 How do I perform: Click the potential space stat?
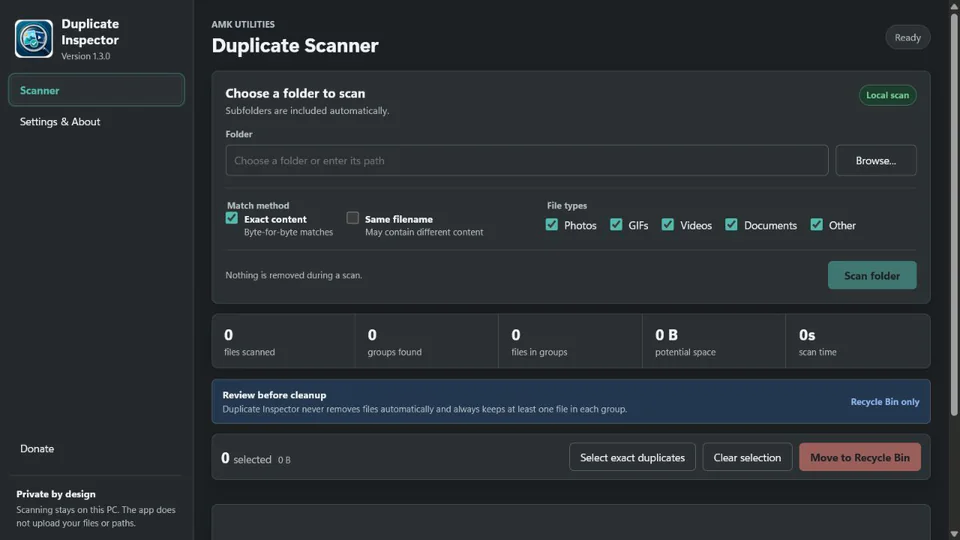click(x=714, y=342)
